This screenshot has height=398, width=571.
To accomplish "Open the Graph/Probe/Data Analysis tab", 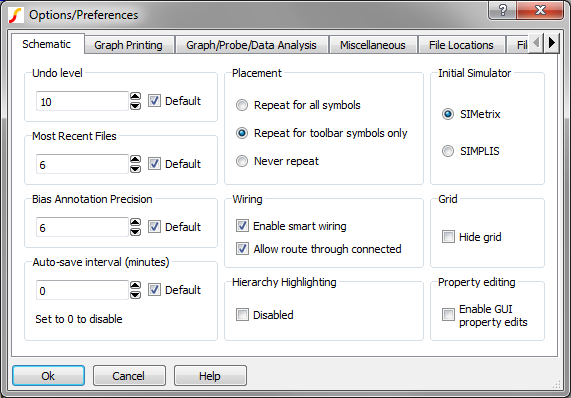I will point(251,45).
